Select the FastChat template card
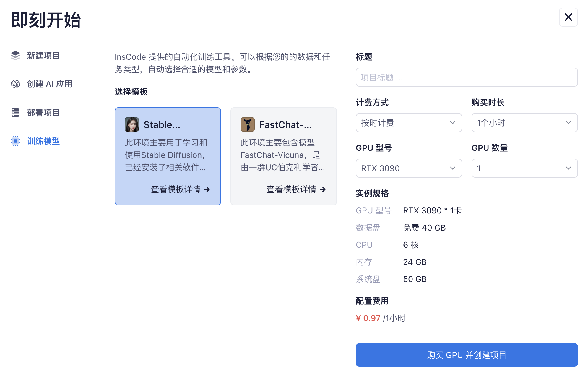 pyautogui.click(x=284, y=156)
